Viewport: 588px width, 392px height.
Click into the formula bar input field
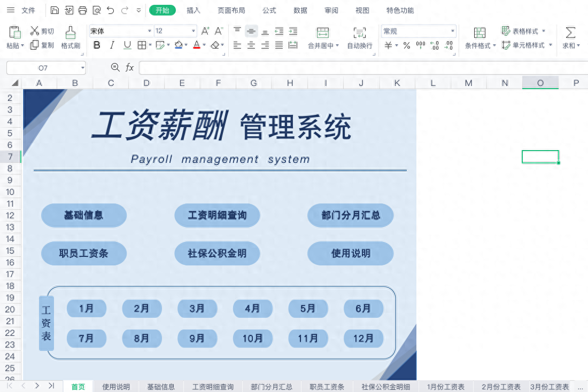pos(363,68)
